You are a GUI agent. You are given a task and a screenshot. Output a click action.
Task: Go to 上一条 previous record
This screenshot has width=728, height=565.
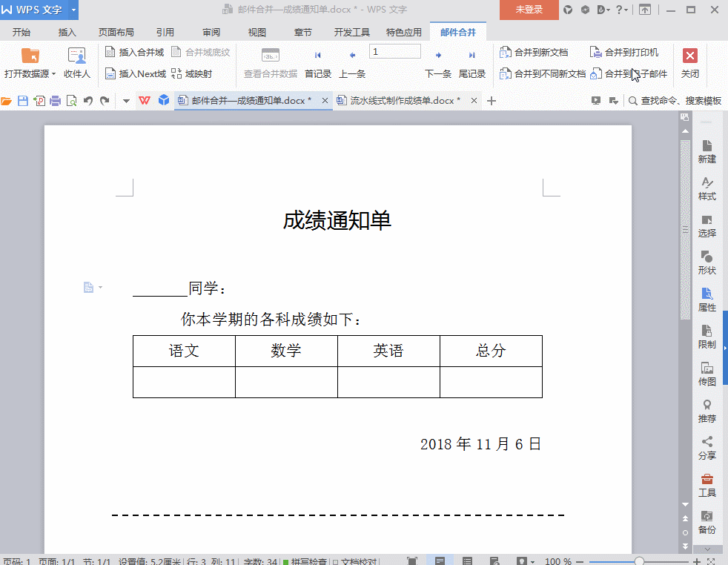click(352, 64)
